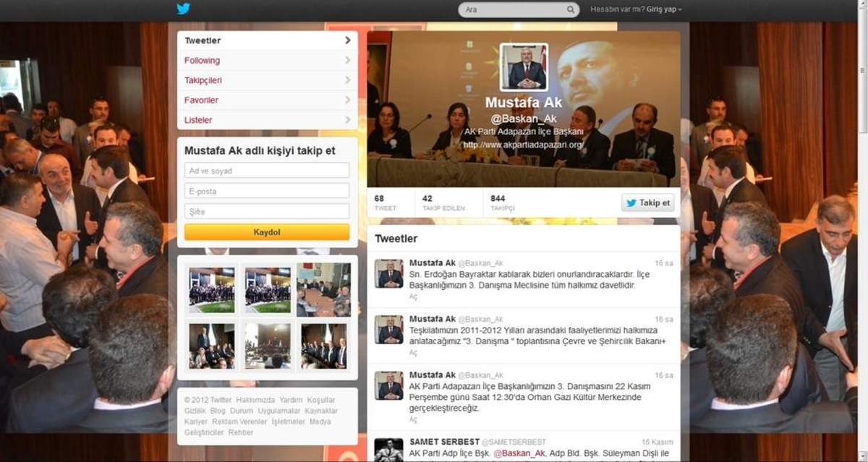Click chevron next to Listeler
This screenshot has width=868, height=462.
(348, 120)
